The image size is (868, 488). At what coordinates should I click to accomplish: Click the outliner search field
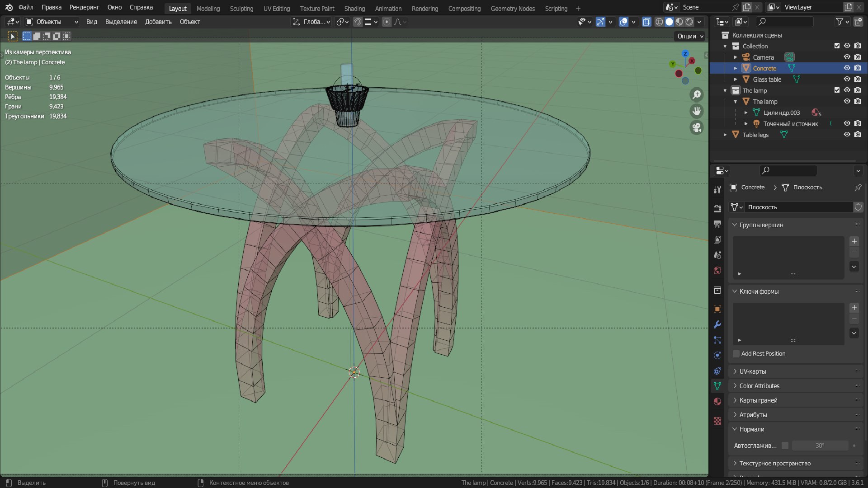(784, 22)
